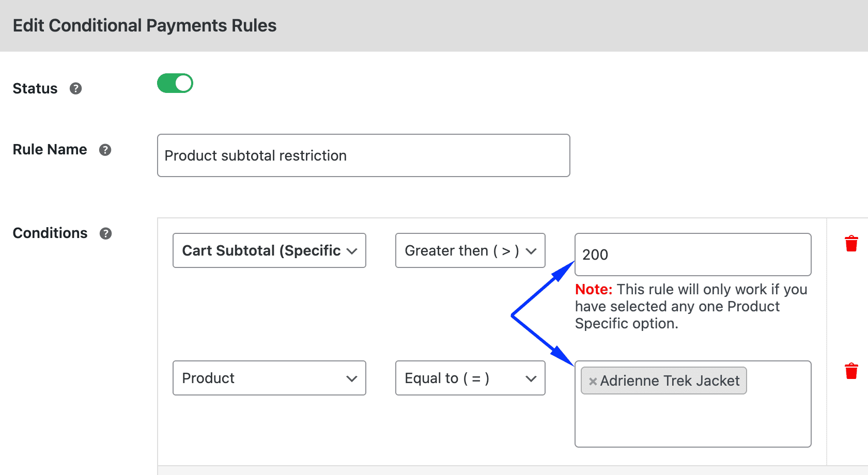Delete the Cart Subtotal condition with trash icon

[x=852, y=244]
